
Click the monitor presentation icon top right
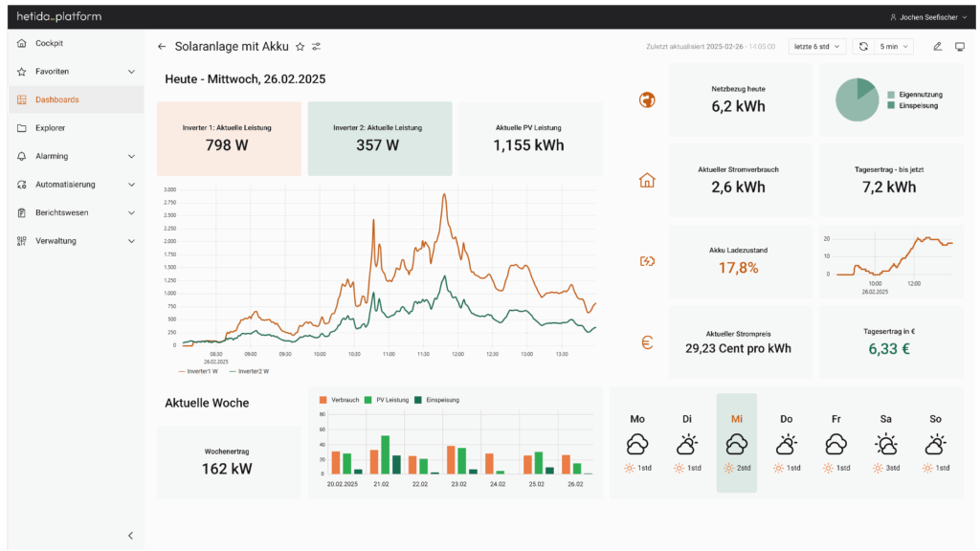click(x=959, y=45)
